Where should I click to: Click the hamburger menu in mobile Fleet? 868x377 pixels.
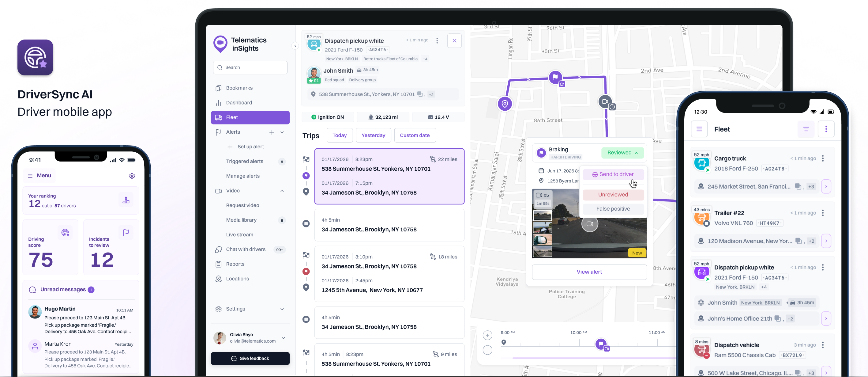tap(699, 129)
